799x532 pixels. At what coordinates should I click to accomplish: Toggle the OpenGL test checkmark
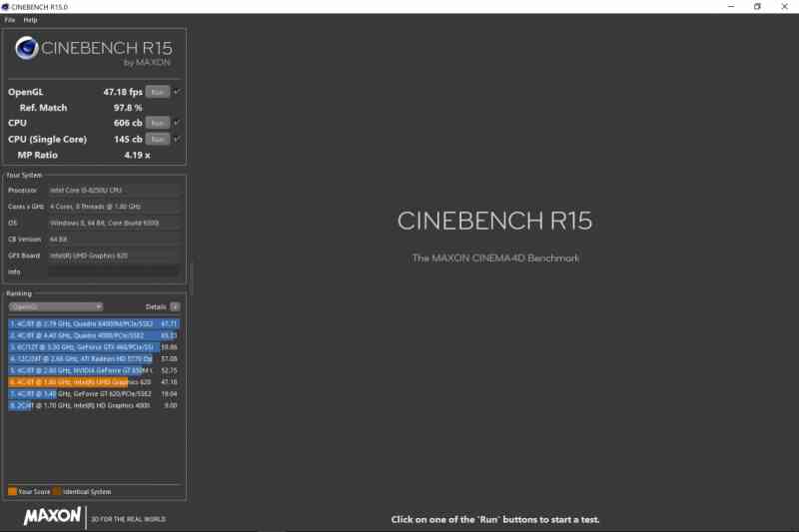click(177, 92)
